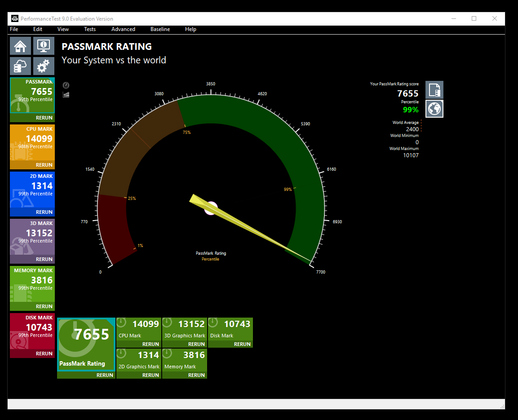Click the large 7655 PassMark Rating tile
Image resolution: width=518 pixels, height=420 pixels.
point(86,345)
